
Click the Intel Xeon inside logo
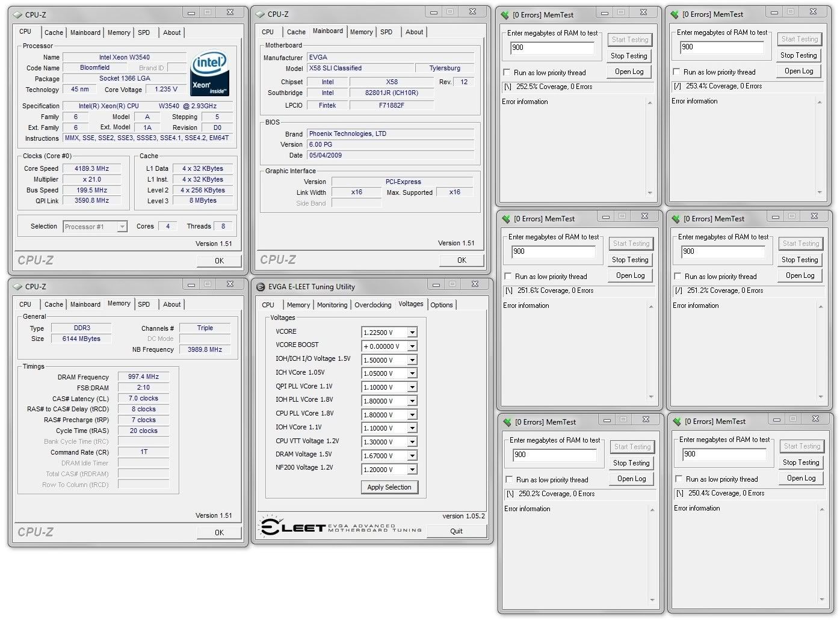coord(209,73)
